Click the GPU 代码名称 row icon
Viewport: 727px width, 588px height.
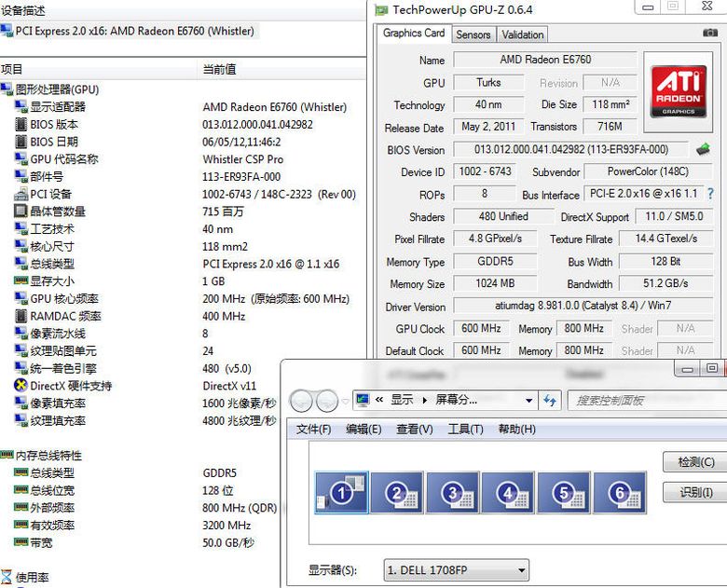tap(21, 159)
